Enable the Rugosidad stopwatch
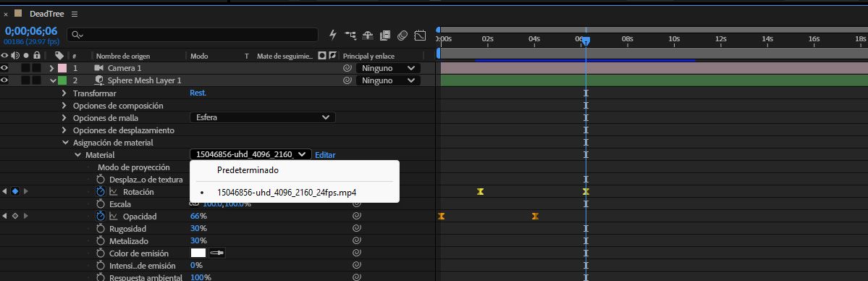 pyautogui.click(x=101, y=228)
